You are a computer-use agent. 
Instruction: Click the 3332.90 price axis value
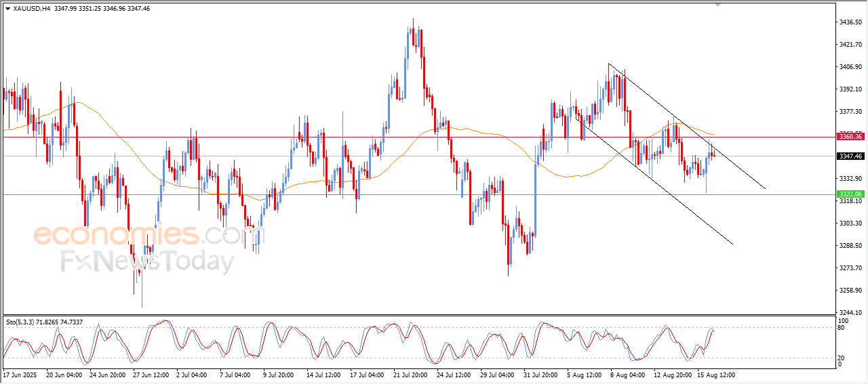pyautogui.click(x=850, y=179)
